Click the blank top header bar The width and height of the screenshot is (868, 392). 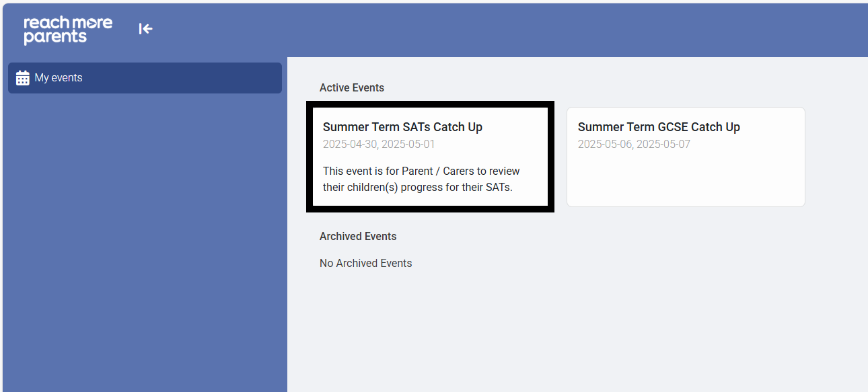tap(505, 30)
